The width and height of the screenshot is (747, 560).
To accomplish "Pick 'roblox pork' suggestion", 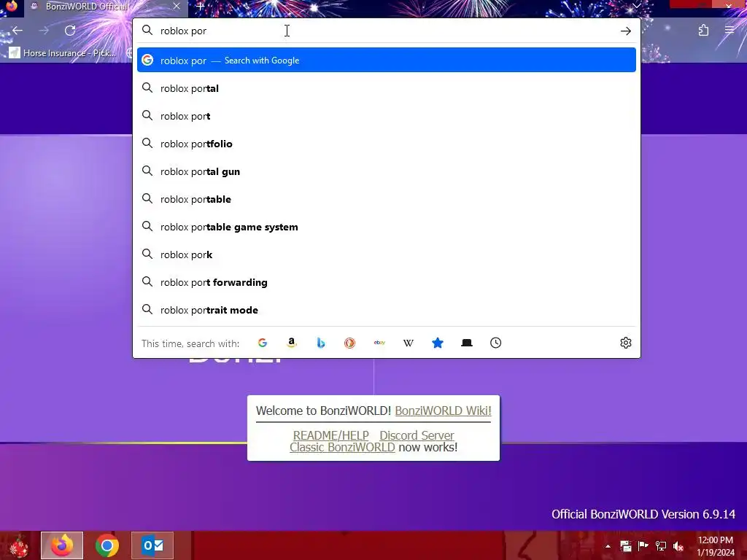I will tap(387, 254).
